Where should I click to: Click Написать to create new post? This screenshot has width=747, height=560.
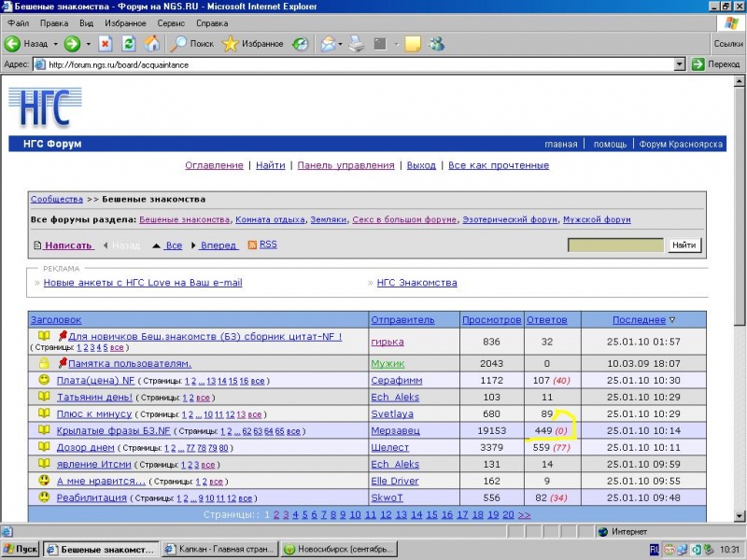coord(68,245)
